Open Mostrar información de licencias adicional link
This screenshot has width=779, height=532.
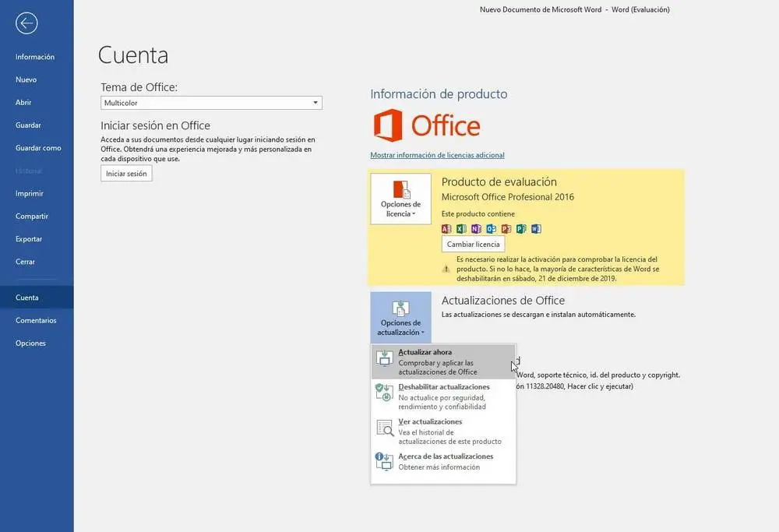(x=437, y=155)
